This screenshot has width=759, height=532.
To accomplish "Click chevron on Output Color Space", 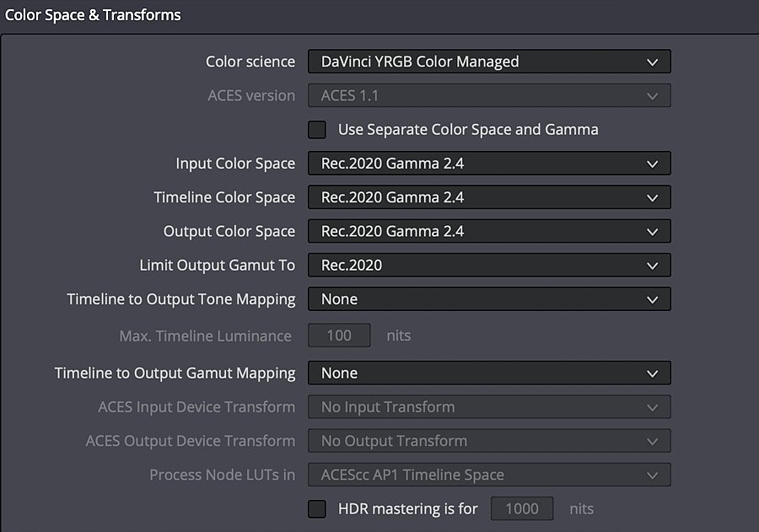I will [x=653, y=232].
